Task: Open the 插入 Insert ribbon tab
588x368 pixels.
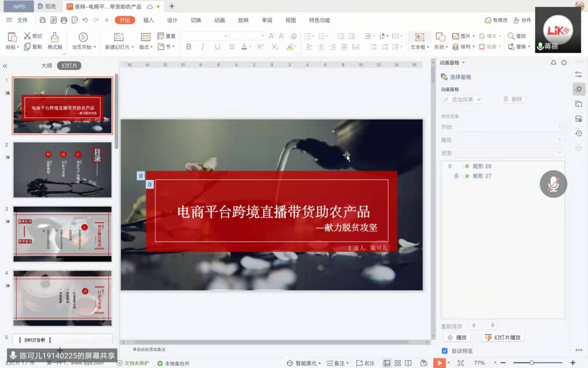Action: point(148,20)
